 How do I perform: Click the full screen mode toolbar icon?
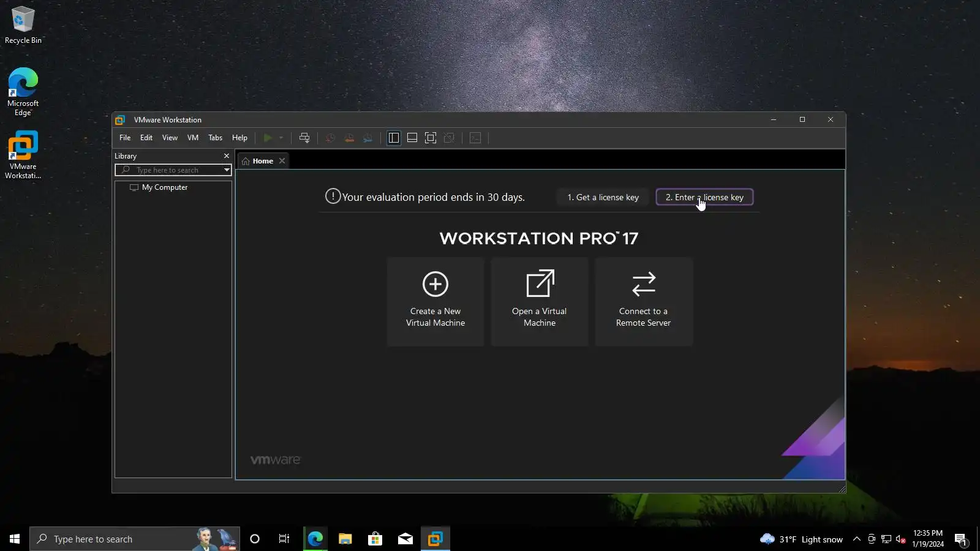coord(431,138)
